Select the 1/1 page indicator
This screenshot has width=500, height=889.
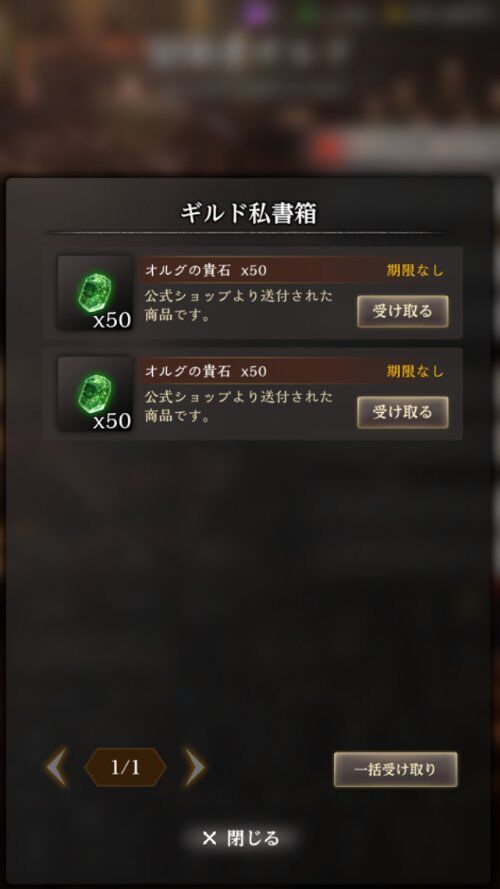tap(125, 768)
